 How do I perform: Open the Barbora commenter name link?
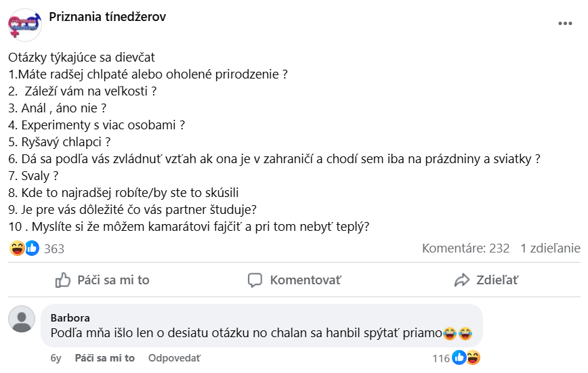(70, 317)
